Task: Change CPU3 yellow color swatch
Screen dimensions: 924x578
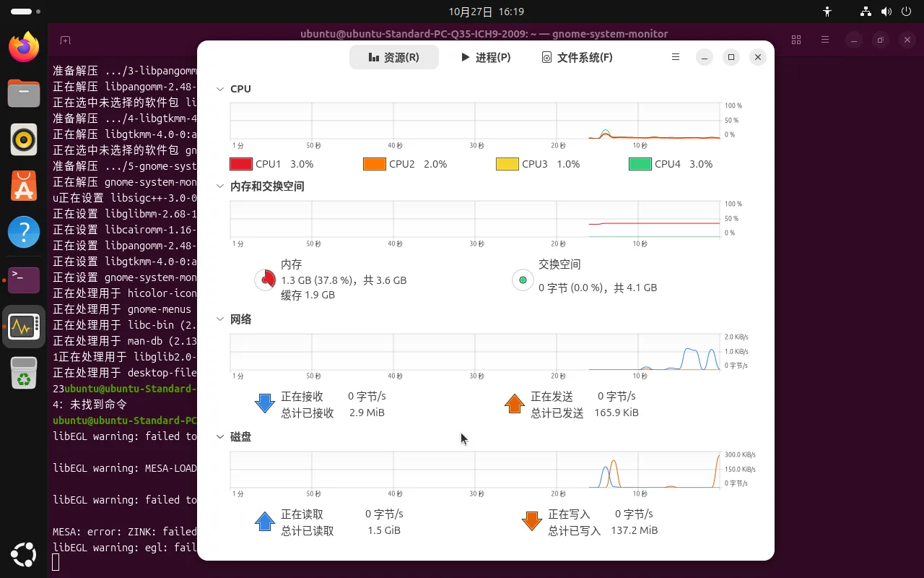Action: 507,164
